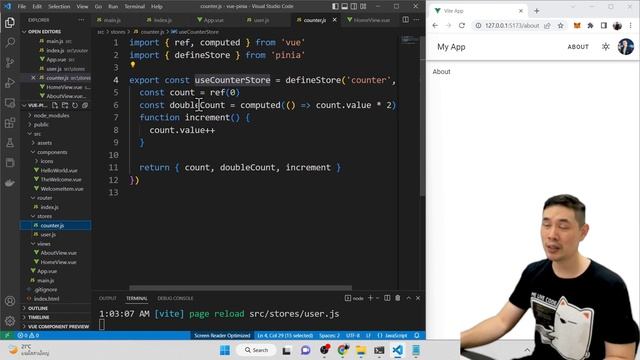This screenshot has height=360, width=640.
Task: Collapse the stores folder
Action: click(44, 216)
